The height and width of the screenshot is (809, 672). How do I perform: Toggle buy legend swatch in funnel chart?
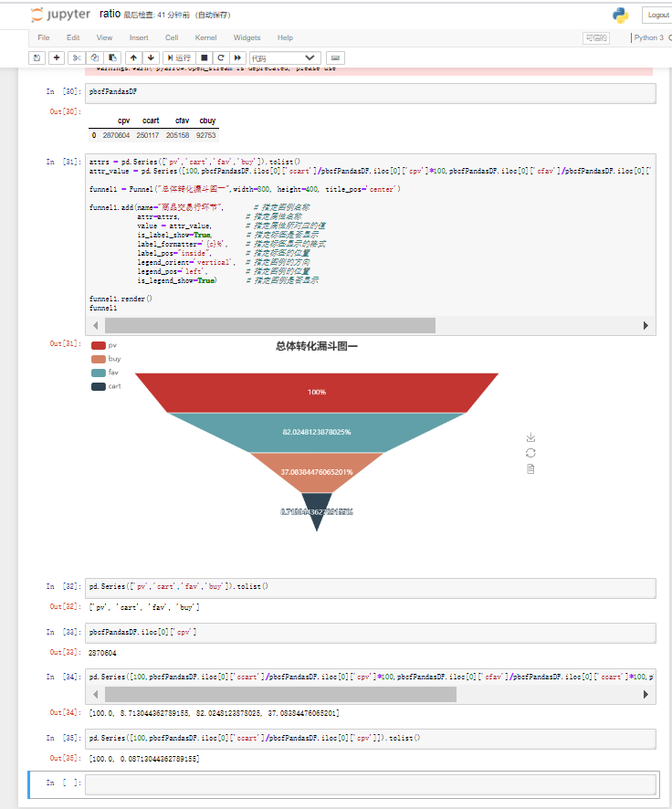click(99, 359)
